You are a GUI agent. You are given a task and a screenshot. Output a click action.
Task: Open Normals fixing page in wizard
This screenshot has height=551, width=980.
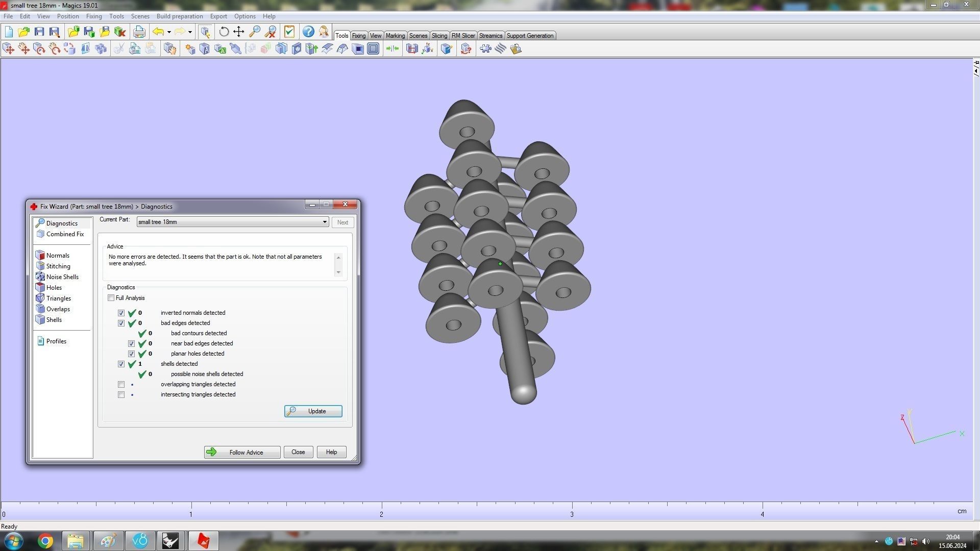pos(58,256)
